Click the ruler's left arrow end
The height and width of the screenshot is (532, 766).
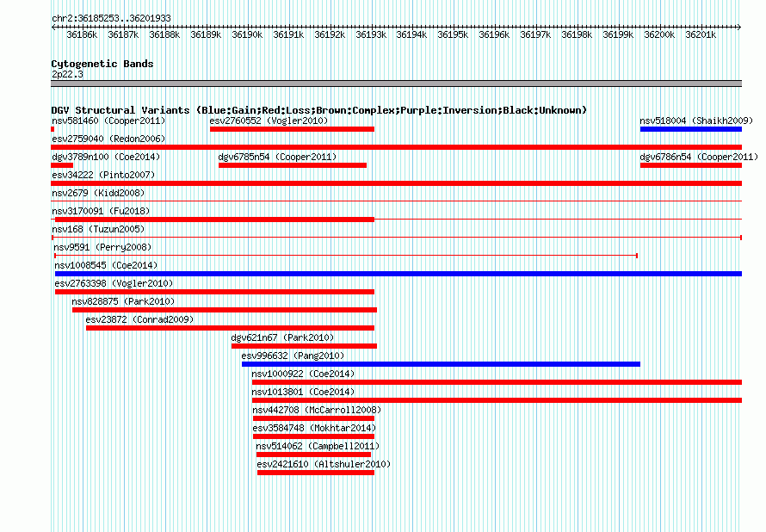(x=53, y=28)
